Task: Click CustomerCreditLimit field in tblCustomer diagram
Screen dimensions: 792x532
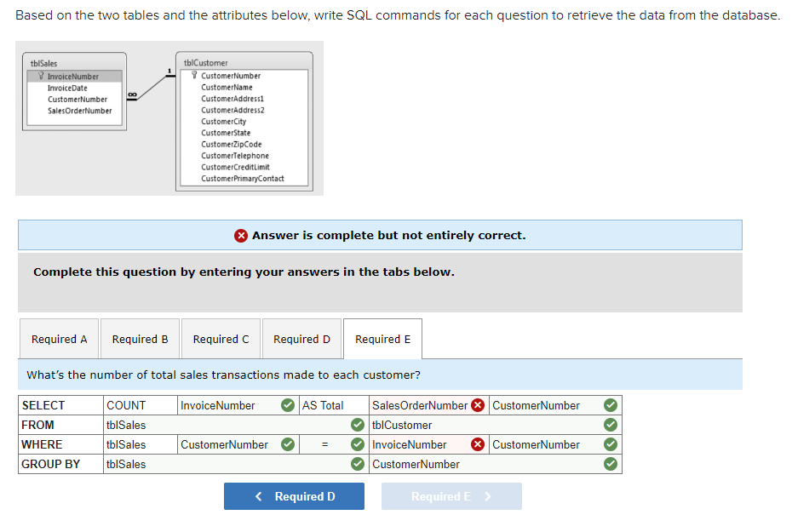Action: coord(235,167)
